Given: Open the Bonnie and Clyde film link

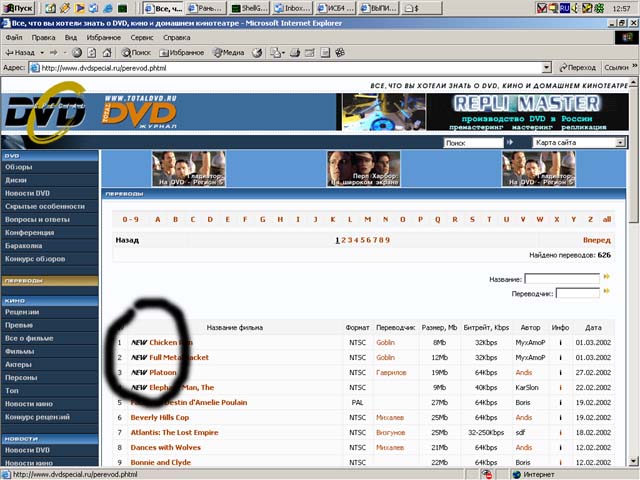Looking at the screenshot, I should pyautogui.click(x=160, y=462).
